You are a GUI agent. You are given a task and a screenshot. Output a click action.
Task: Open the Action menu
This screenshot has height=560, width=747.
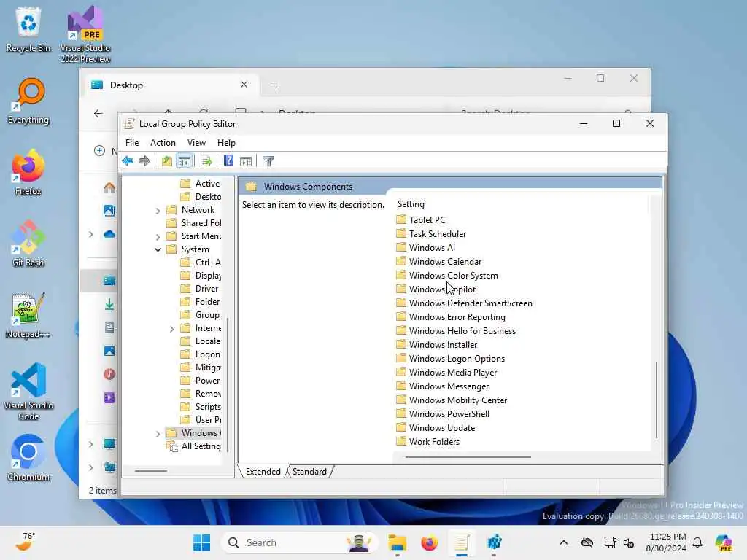tap(163, 143)
